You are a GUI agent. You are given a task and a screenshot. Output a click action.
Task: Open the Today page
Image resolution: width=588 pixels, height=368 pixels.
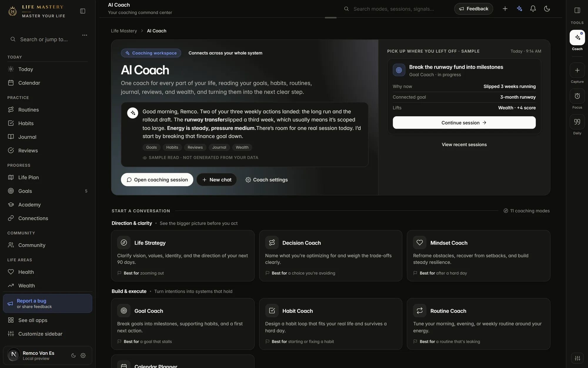pos(48,69)
